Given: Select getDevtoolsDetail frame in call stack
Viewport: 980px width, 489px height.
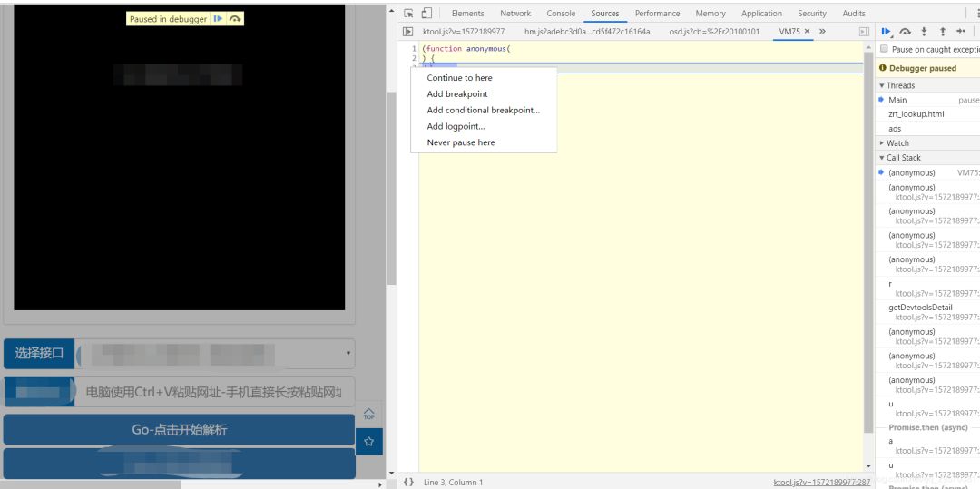Looking at the screenshot, I should pyautogui.click(x=920, y=308).
